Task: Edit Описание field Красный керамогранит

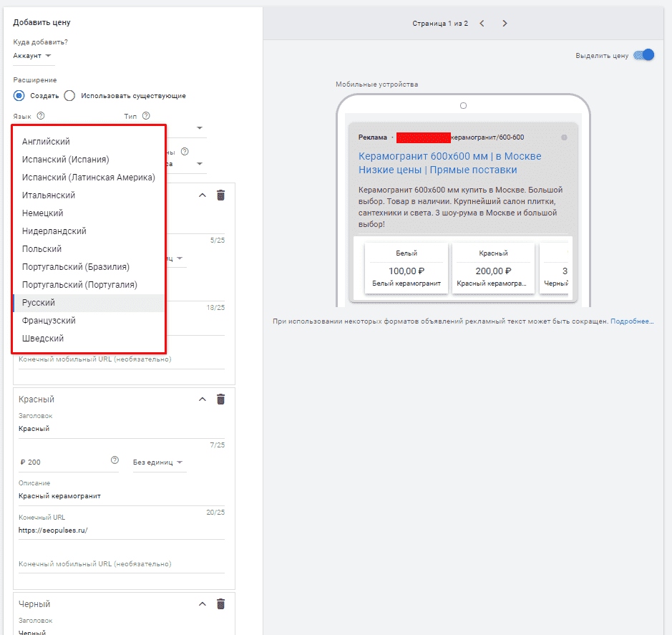Action: pyautogui.click(x=122, y=496)
